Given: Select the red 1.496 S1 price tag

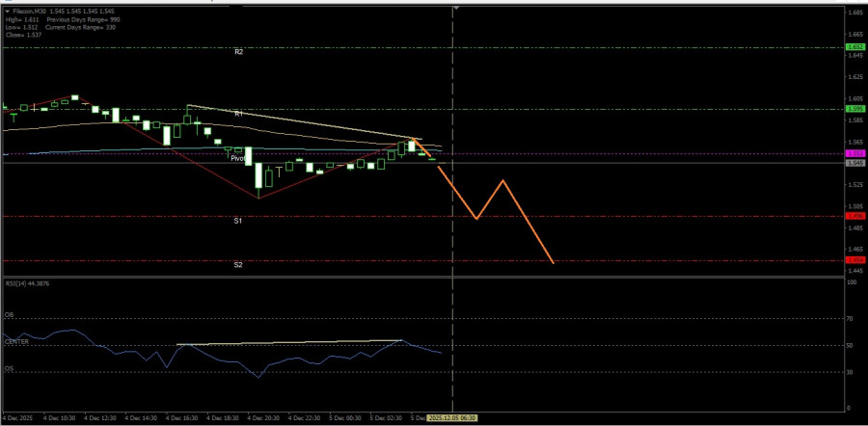Looking at the screenshot, I should 854,217.
